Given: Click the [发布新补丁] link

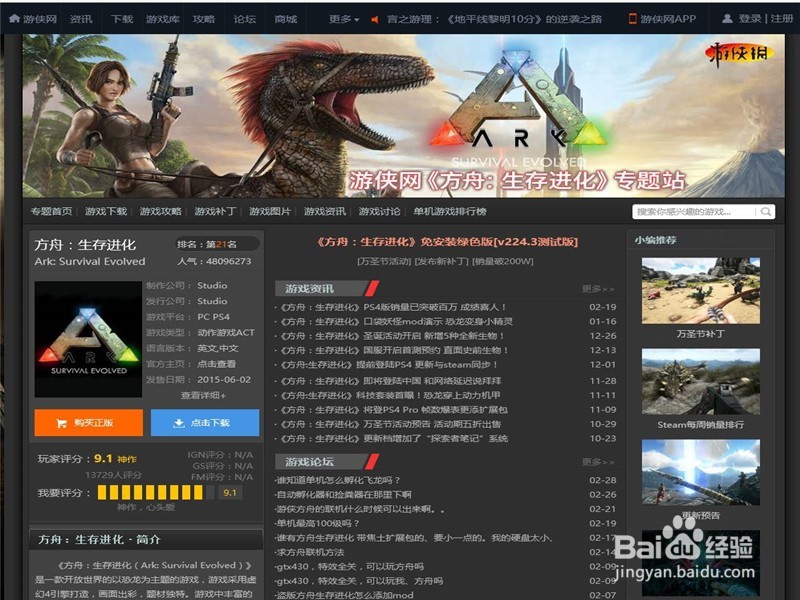Looking at the screenshot, I should 442,261.
